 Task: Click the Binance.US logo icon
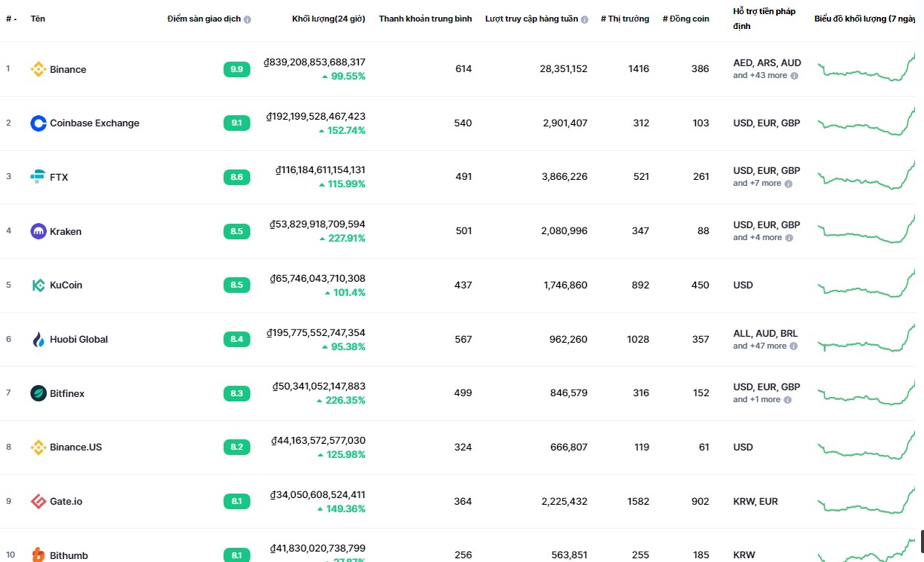point(39,447)
